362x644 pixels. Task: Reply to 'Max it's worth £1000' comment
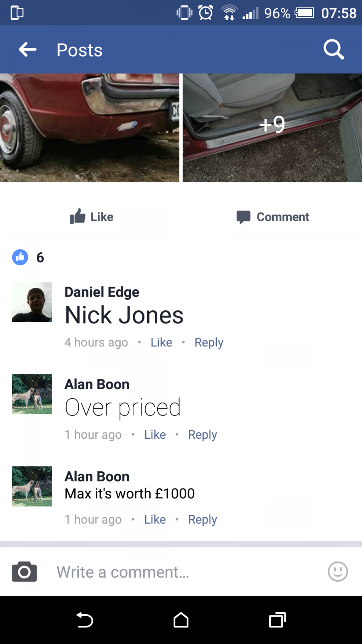(202, 520)
